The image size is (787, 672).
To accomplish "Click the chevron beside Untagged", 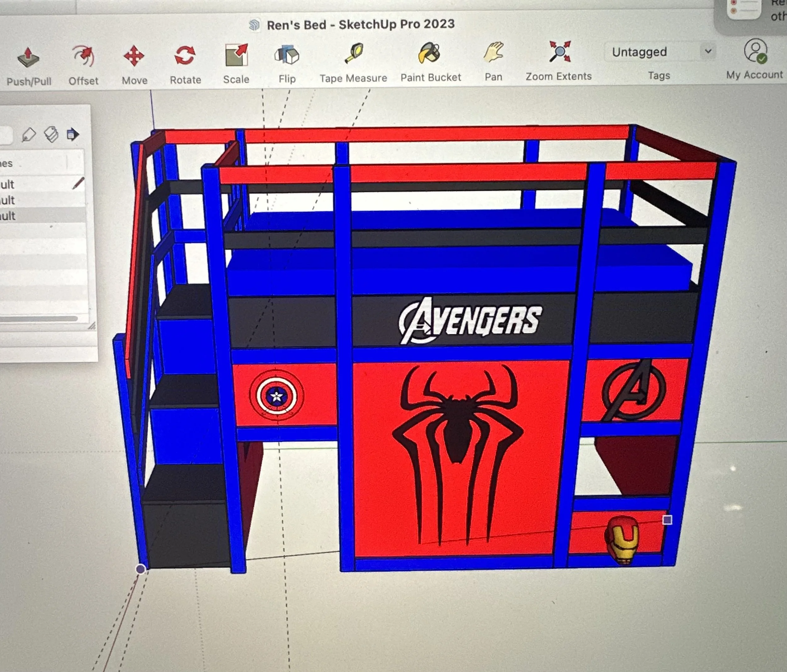I will click(x=708, y=51).
